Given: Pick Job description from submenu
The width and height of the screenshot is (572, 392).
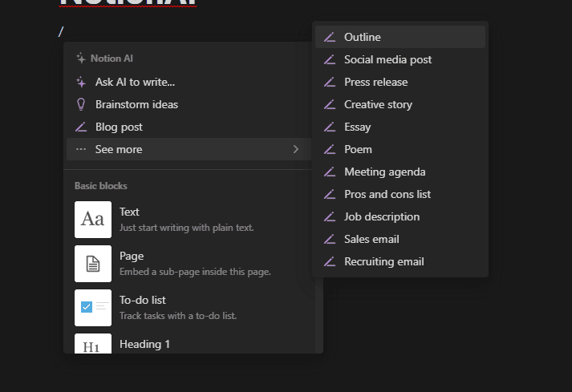Looking at the screenshot, I should (x=400, y=217).
